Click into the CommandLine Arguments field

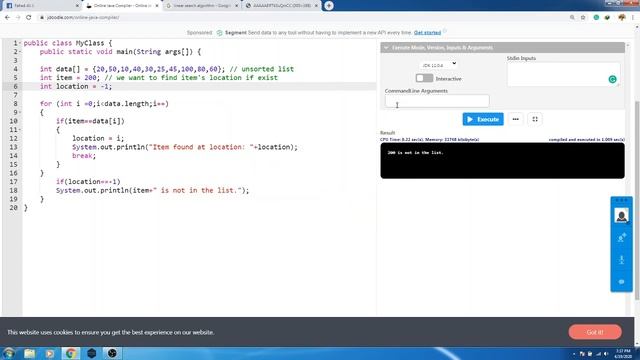(x=437, y=101)
